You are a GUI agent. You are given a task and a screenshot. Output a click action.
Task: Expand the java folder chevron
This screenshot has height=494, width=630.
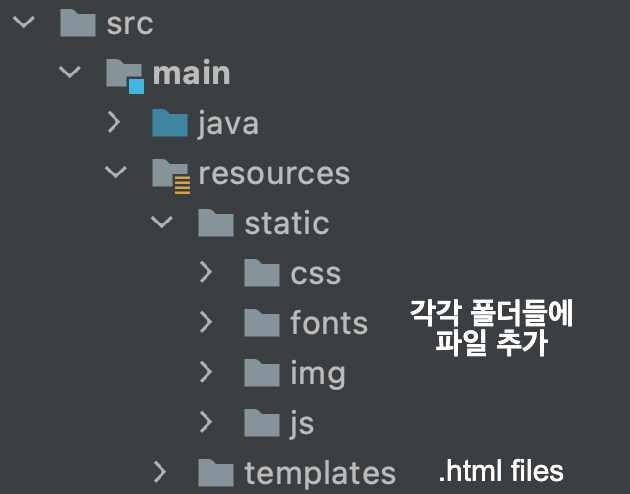(114, 122)
